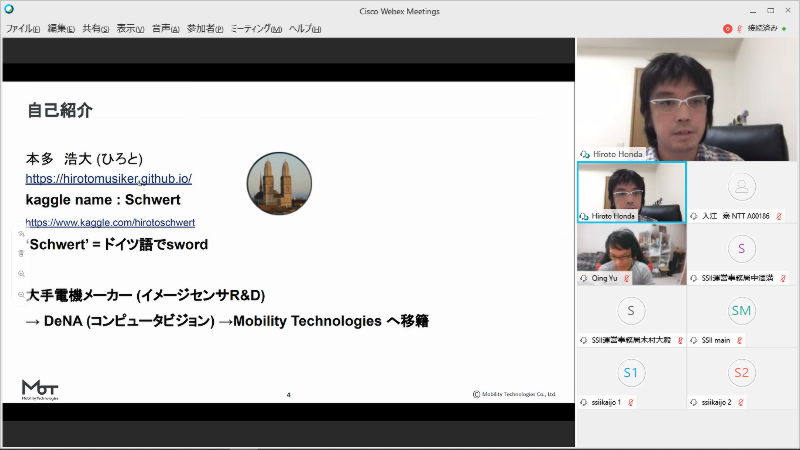Open the 参加者 menu
The image size is (800, 450).
[x=205, y=29]
